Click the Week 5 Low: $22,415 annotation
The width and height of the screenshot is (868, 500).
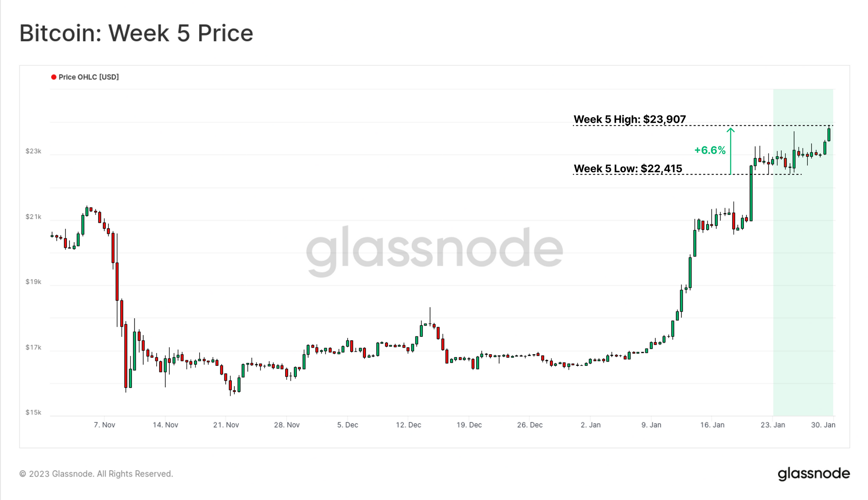tap(628, 168)
